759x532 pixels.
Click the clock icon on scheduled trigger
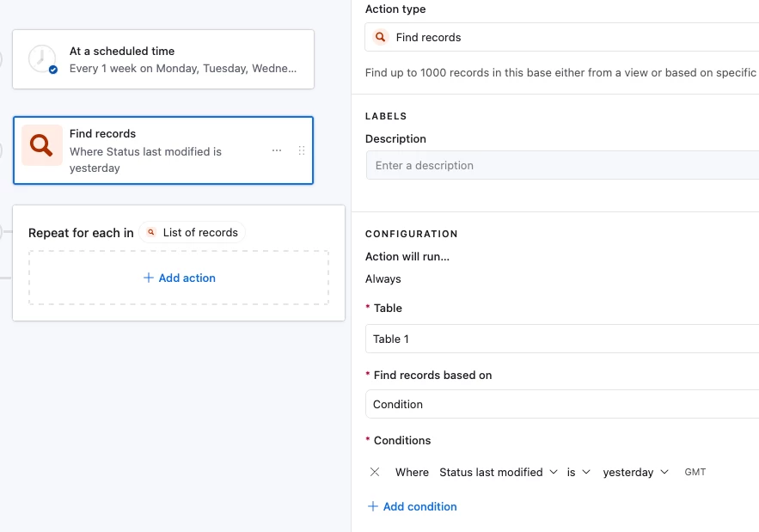pos(41,59)
